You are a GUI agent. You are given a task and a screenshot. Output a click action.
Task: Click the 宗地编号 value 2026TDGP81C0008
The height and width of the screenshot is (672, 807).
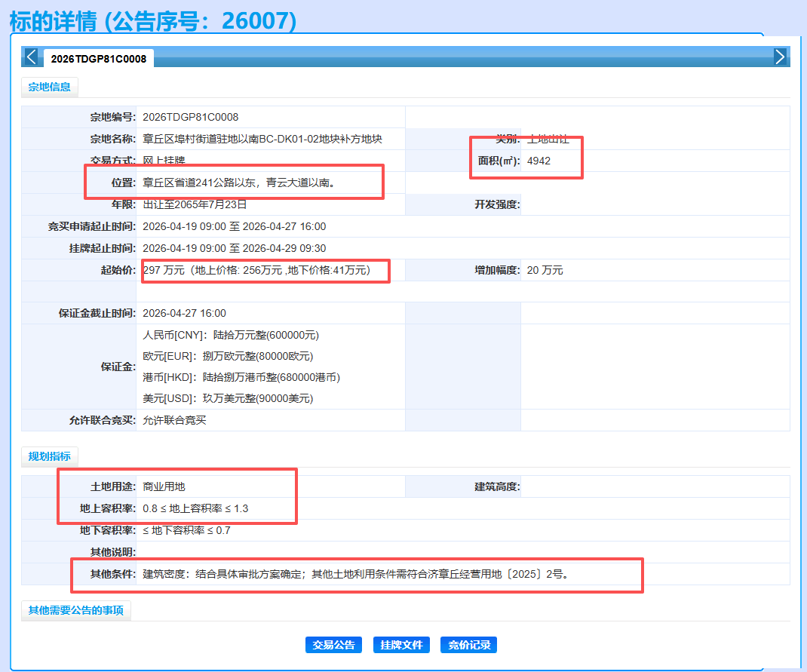(190, 117)
